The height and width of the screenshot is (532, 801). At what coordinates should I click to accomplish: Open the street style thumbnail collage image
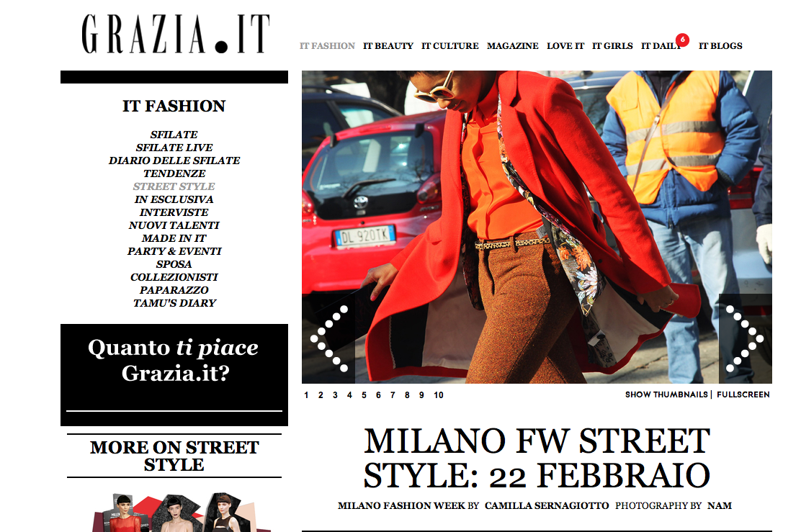(x=181, y=512)
